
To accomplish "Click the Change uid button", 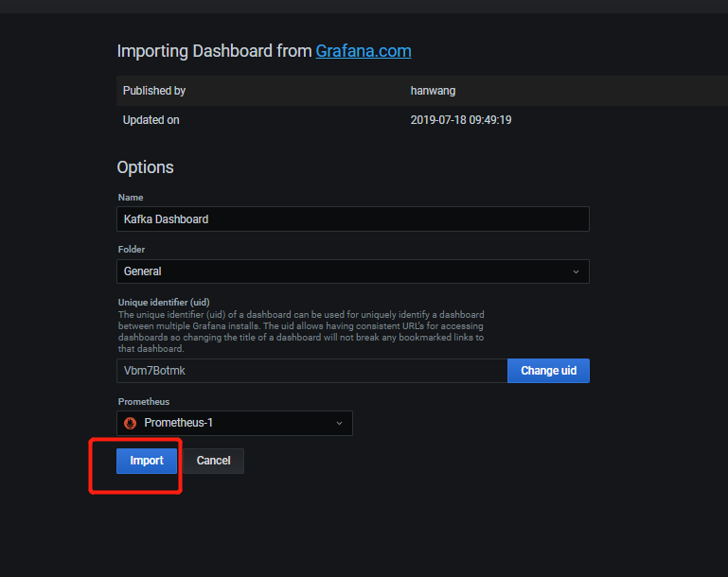I will (x=548, y=371).
